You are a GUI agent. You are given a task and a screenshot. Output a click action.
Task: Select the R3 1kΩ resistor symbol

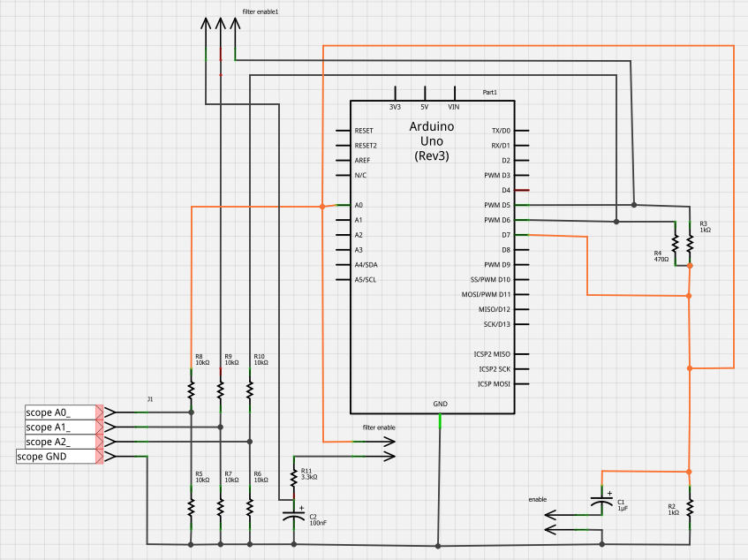pyautogui.click(x=690, y=243)
